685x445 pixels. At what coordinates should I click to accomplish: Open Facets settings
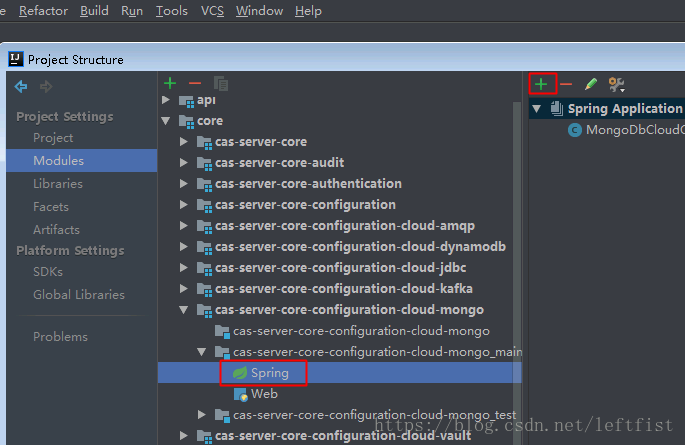(51, 207)
